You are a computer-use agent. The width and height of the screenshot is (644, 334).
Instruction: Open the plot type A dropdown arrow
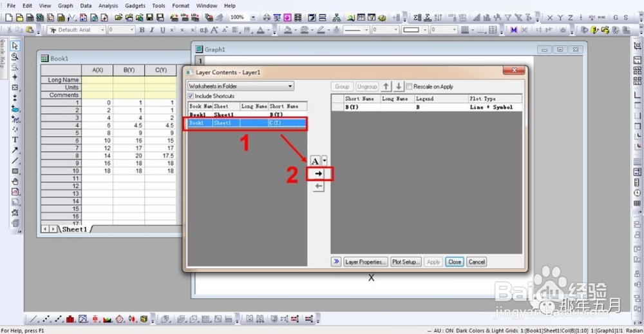pos(325,160)
